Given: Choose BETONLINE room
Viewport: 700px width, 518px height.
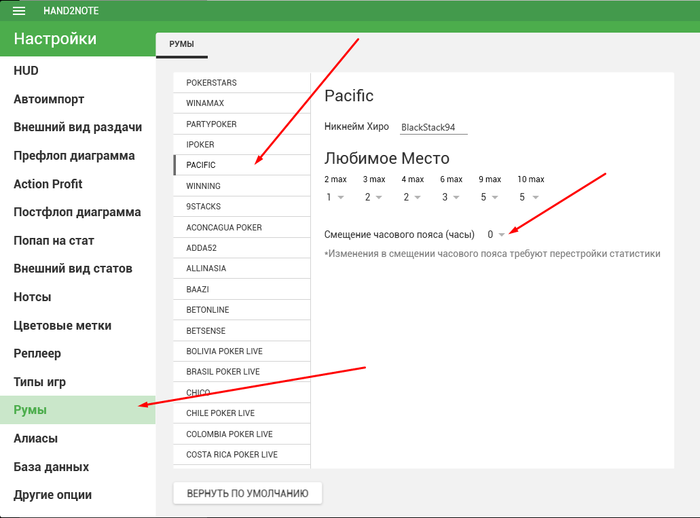Looking at the screenshot, I should pos(242,310).
